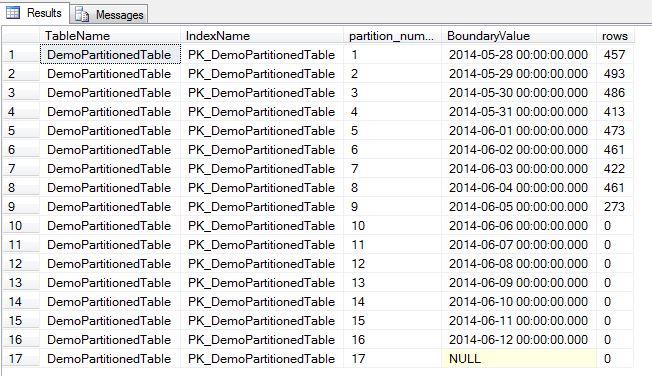Click boundary value 2014-06-06 00:00:00.000
Screen dimensions: 652x376
point(519,225)
